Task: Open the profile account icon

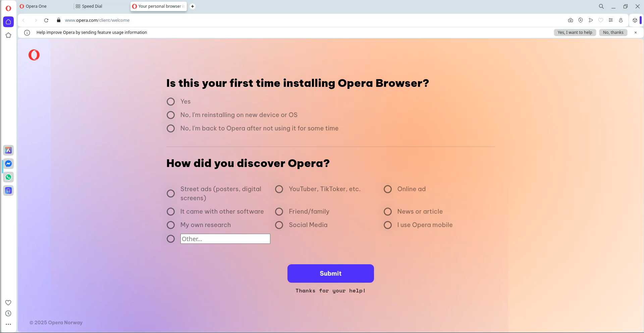Action: 621,20
